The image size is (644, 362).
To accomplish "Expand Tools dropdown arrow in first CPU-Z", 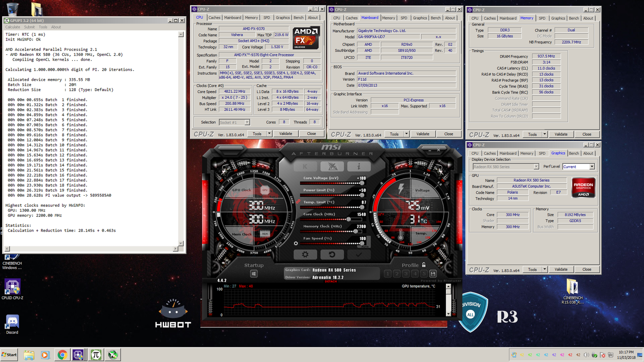I will pyautogui.click(x=269, y=134).
